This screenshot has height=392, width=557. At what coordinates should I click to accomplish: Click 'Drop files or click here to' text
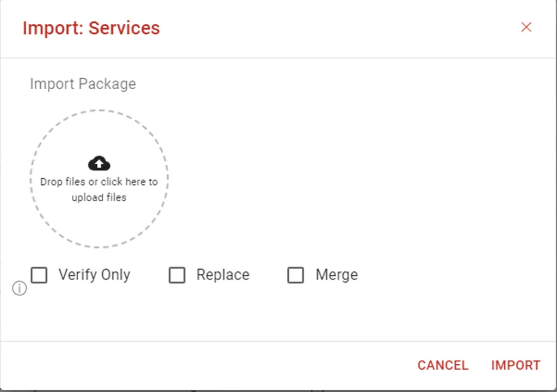point(99,182)
